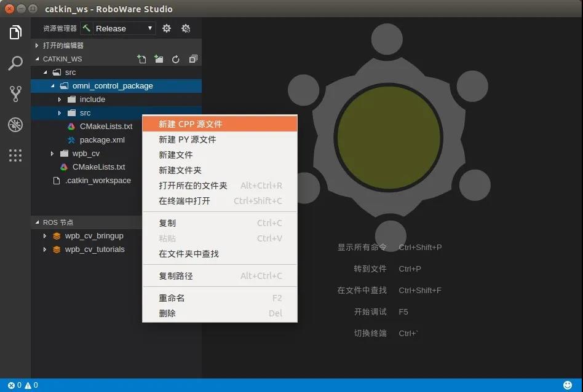
Task: Click the wpb_cv folder icon
Action: tap(64, 154)
